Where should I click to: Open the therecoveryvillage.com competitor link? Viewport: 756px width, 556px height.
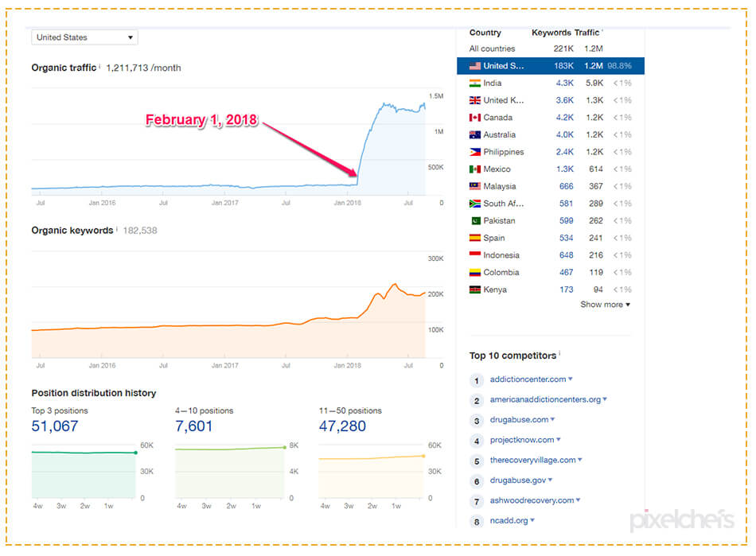pyautogui.click(x=532, y=460)
